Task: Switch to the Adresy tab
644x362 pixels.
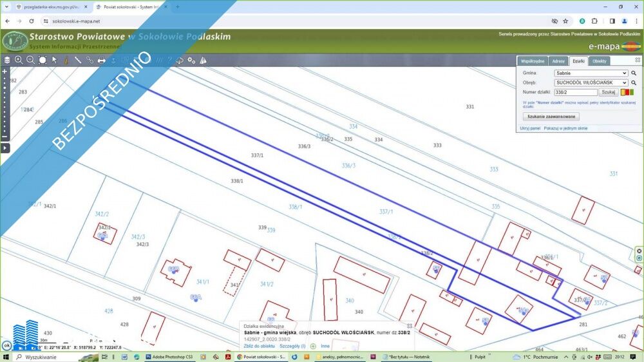Action: 558,61
